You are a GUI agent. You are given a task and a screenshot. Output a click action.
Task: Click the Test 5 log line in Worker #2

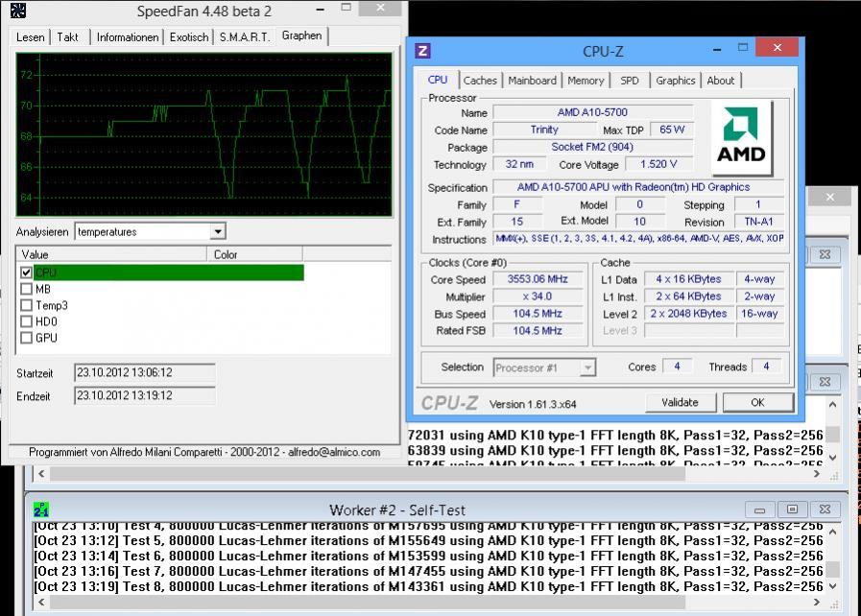point(428,541)
